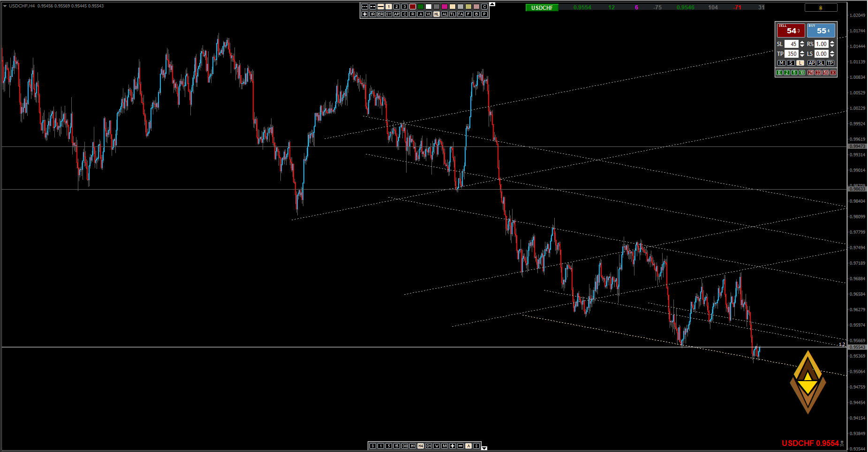Switch to the 15-minute timeframe

pos(397,446)
